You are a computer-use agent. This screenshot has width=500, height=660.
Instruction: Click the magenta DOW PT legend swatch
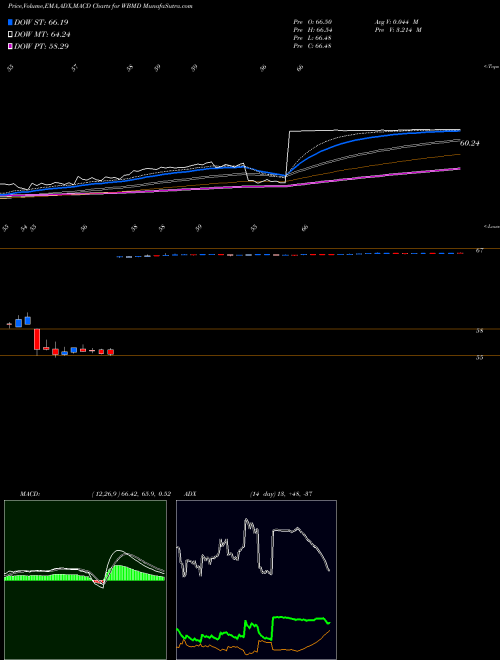click(10, 46)
